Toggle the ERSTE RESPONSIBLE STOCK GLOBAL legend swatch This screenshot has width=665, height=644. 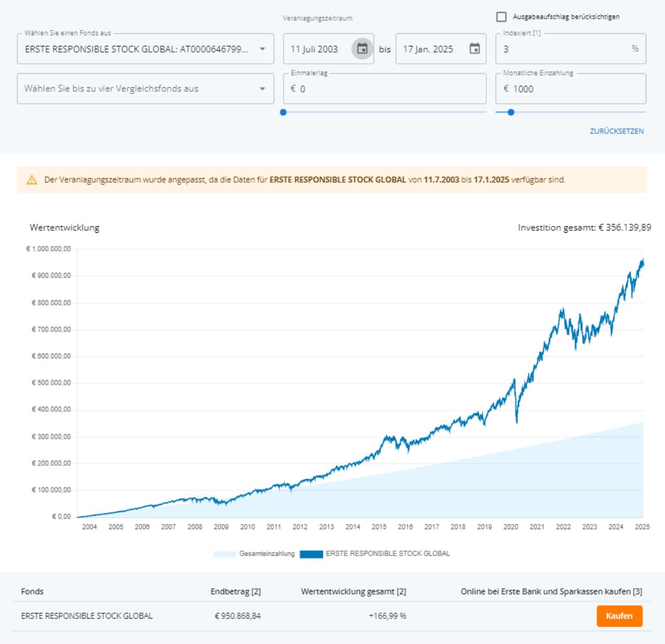click(311, 554)
